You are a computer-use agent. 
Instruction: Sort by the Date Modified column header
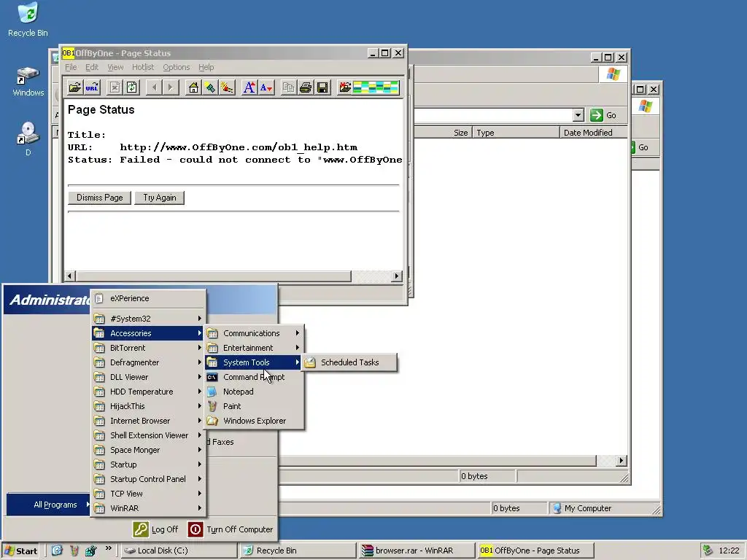(593, 133)
